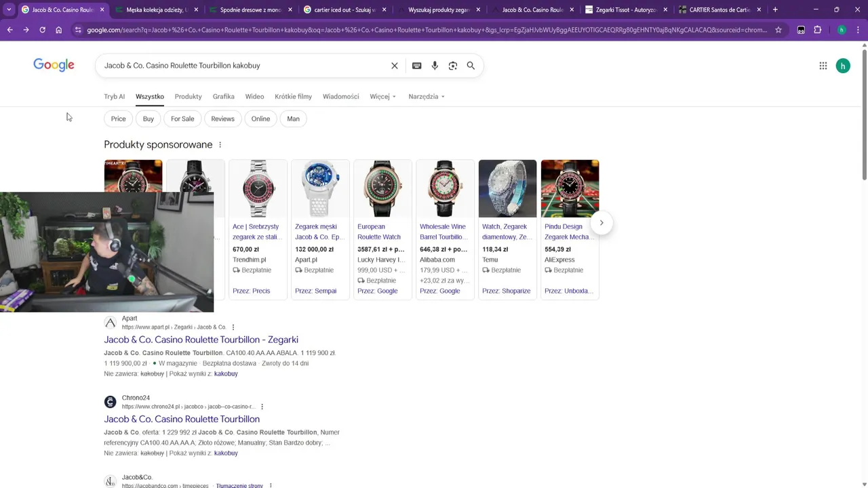Clear the Google search box

pyautogui.click(x=394, y=66)
